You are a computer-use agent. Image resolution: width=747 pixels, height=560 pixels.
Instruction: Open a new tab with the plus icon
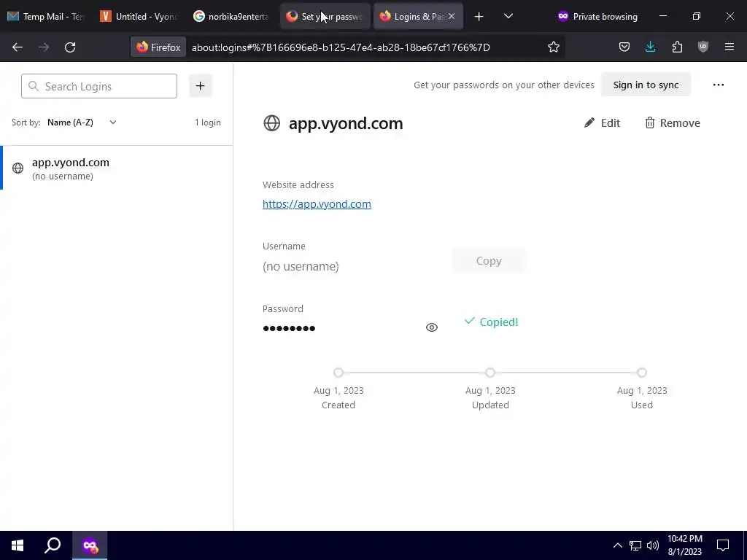tap(479, 17)
